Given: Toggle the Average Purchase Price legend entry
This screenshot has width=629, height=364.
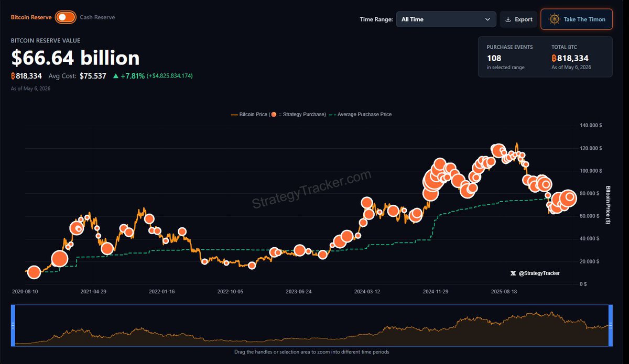Looking at the screenshot, I should [360, 114].
